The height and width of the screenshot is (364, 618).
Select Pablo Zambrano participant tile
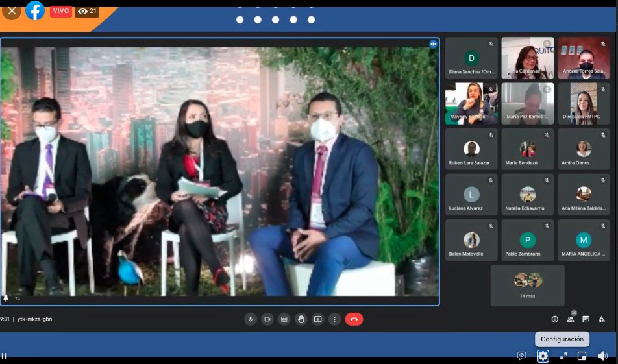[x=527, y=240]
